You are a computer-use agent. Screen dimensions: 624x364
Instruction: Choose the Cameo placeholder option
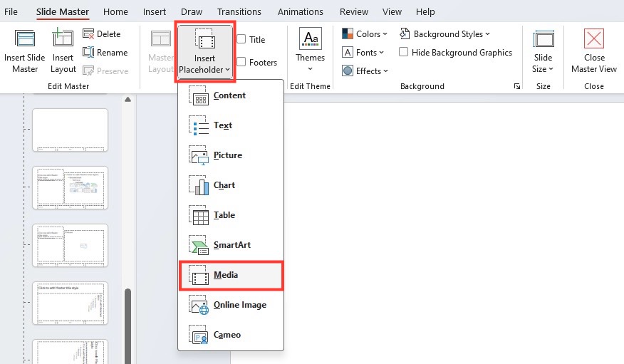pos(231,335)
